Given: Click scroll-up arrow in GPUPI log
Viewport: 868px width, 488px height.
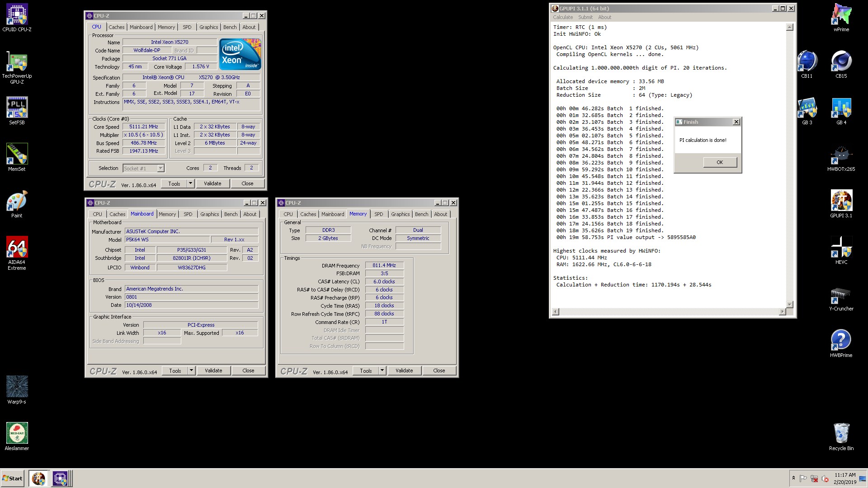Looking at the screenshot, I should 790,27.
